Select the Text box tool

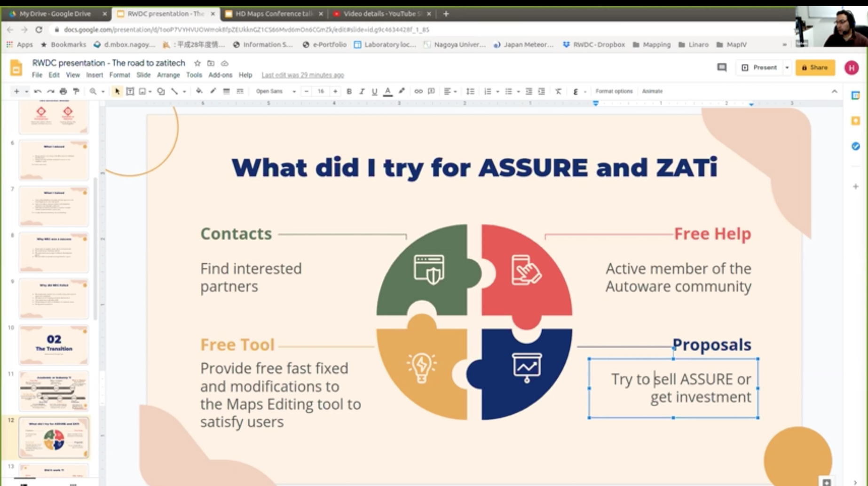[130, 91]
